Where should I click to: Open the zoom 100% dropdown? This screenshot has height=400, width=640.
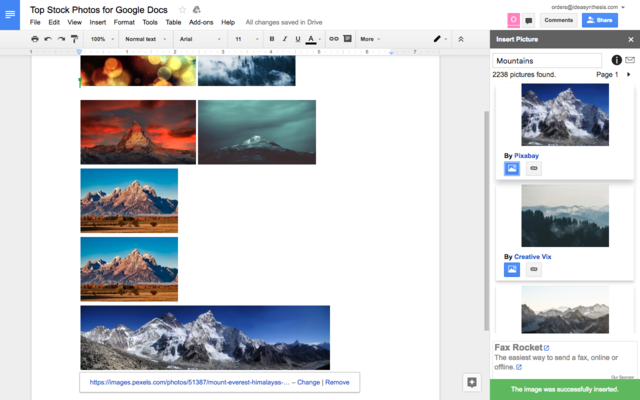(x=102, y=39)
